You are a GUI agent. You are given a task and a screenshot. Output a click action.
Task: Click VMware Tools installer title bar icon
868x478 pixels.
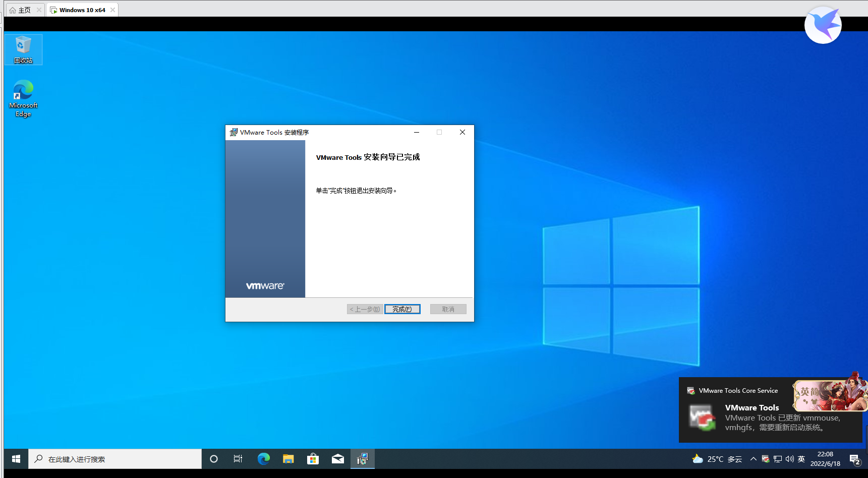pyautogui.click(x=234, y=132)
